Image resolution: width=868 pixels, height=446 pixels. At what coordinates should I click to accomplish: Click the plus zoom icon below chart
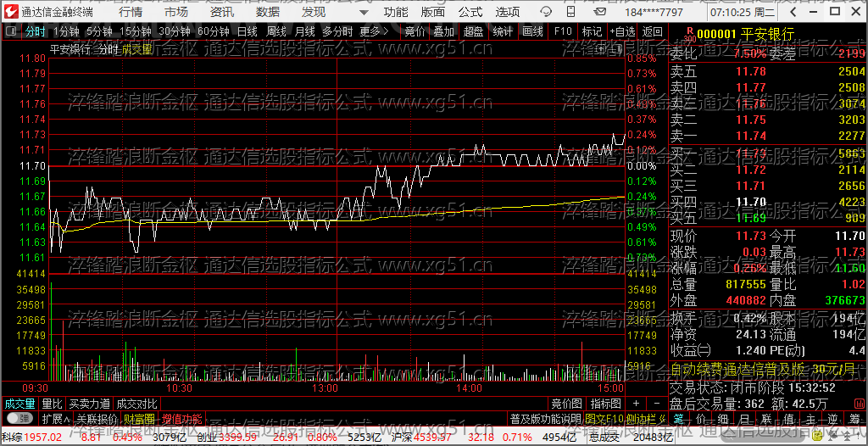click(636, 404)
